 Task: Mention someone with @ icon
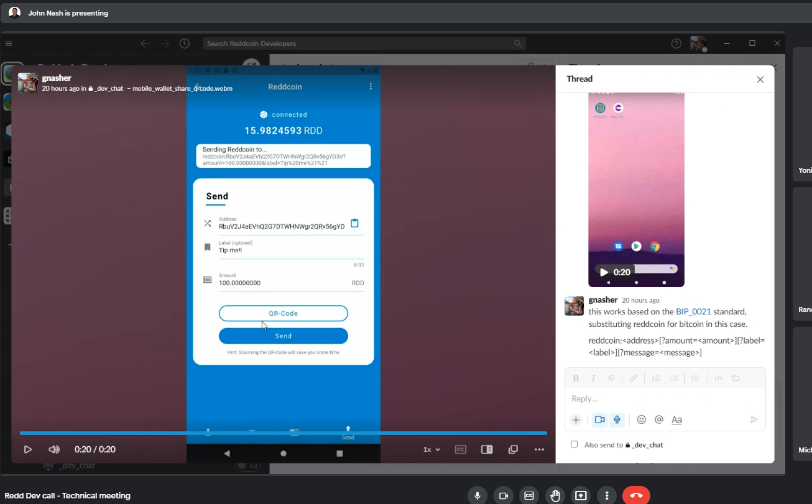659,419
